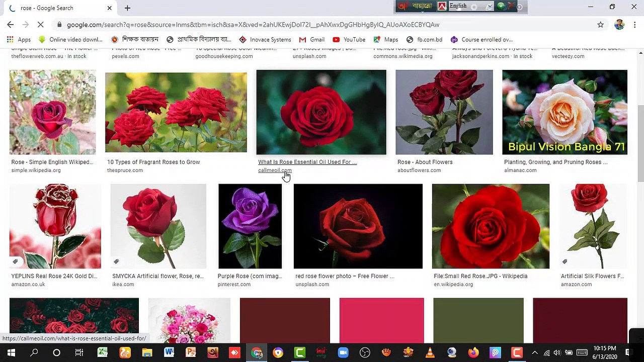The height and width of the screenshot is (362, 644).
Task: Open the 'Online video downl...' bookmark
Action: tap(70, 39)
